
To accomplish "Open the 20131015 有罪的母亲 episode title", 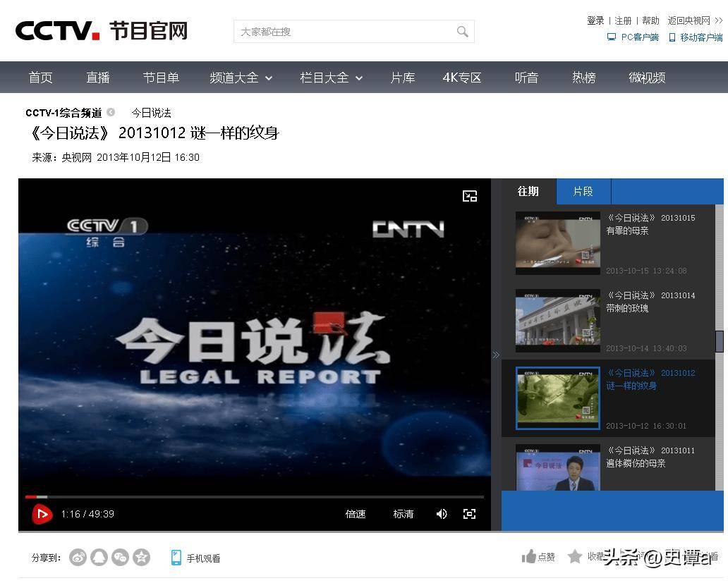I will (x=651, y=224).
